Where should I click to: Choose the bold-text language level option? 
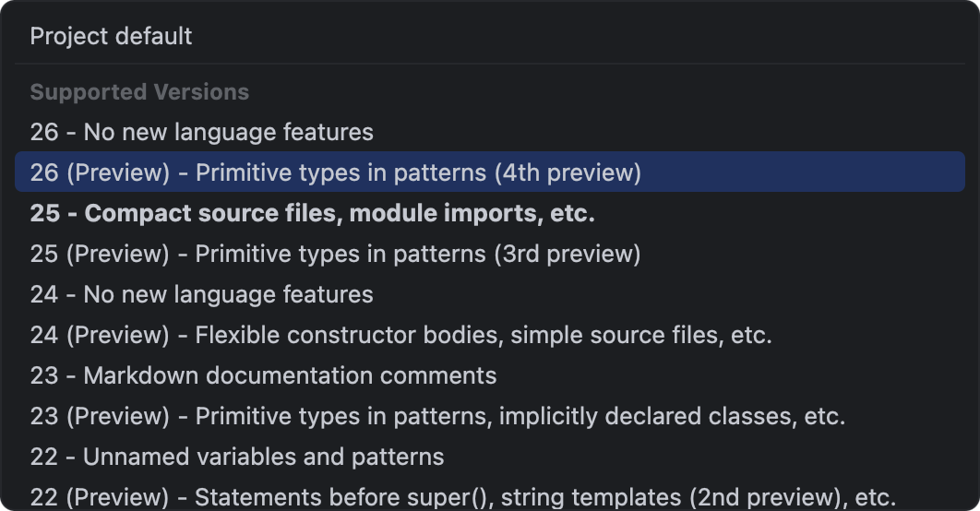tap(312, 213)
